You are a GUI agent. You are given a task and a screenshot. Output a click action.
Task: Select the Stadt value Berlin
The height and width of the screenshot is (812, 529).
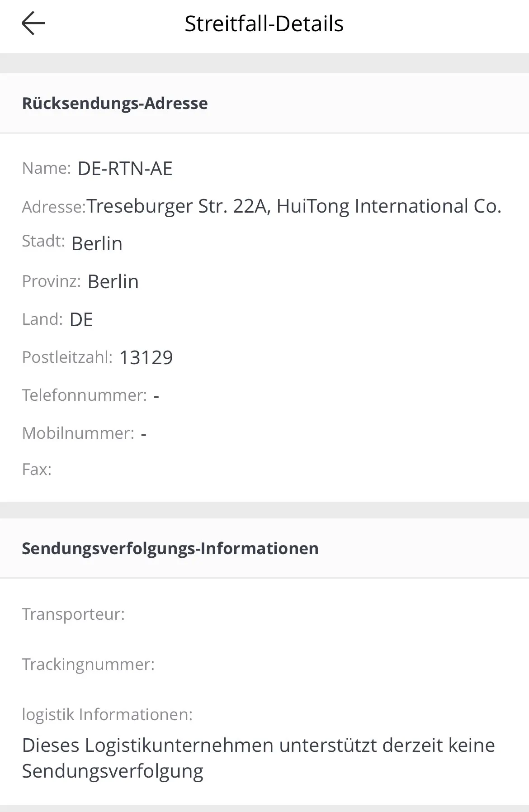point(97,244)
